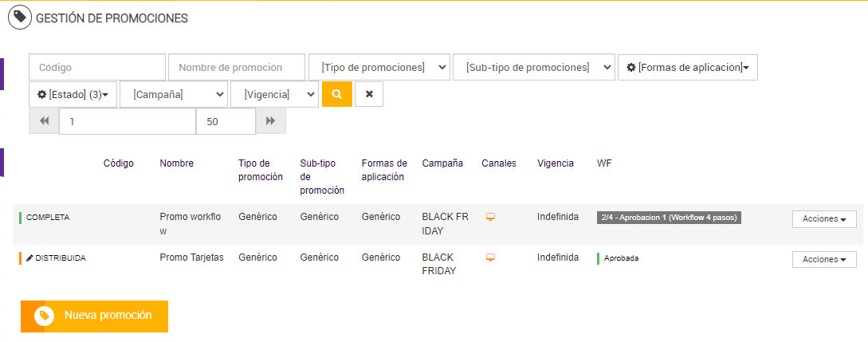Viewport: 868px width, 342px height.
Task: Click monitor channel icon for Promo Tarjetas
Action: tap(491, 257)
